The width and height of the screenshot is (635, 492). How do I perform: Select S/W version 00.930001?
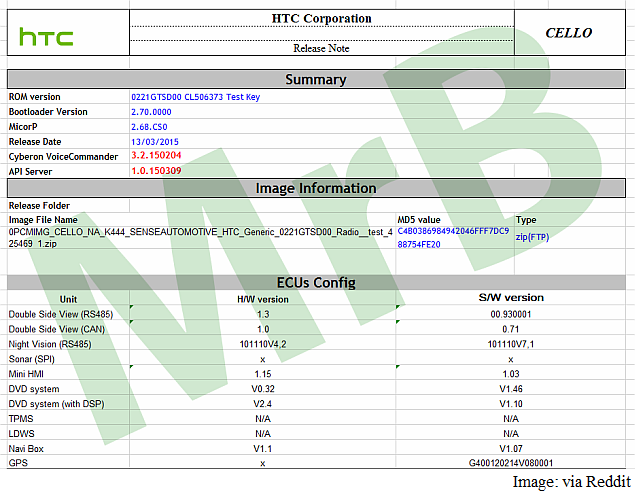[x=511, y=315]
